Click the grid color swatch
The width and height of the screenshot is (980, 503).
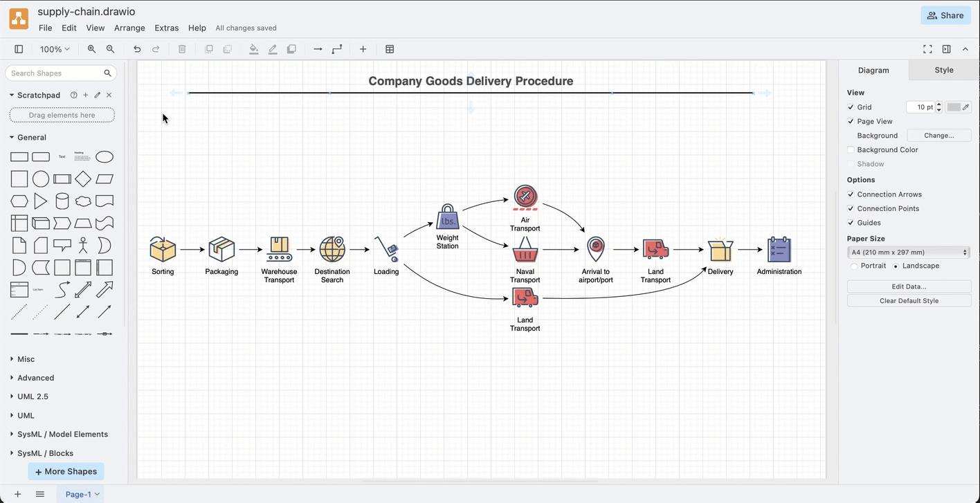954,107
